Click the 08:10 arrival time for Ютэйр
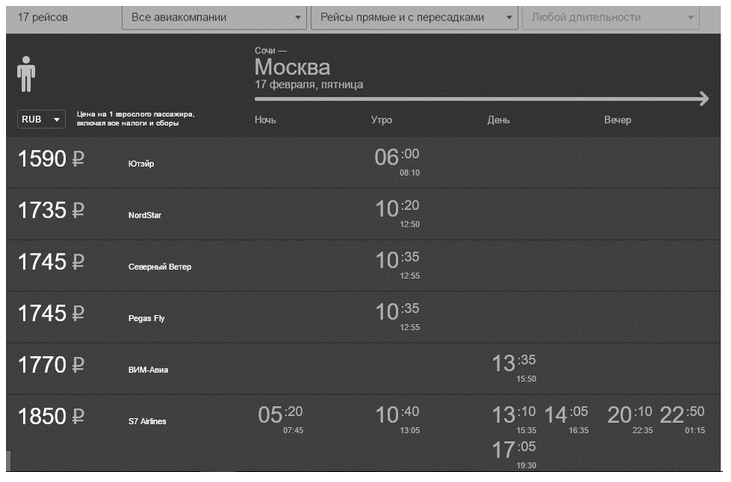 coord(409,173)
